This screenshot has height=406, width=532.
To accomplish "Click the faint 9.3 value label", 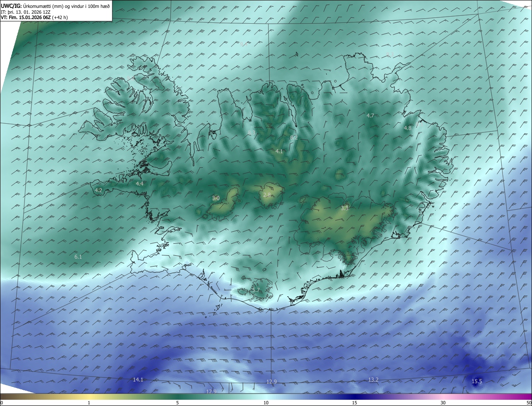I will (390, 54).
